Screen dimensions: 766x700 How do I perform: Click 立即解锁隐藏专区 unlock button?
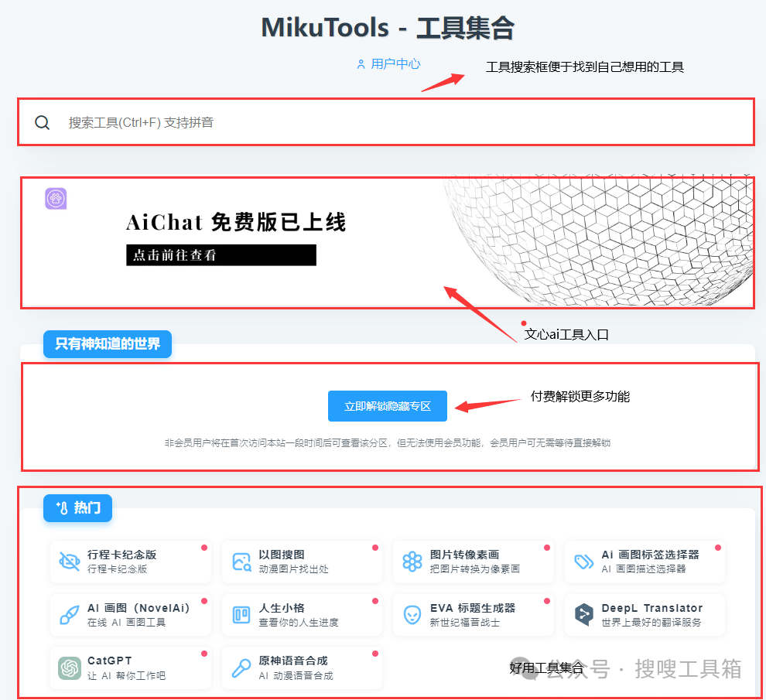click(x=388, y=406)
